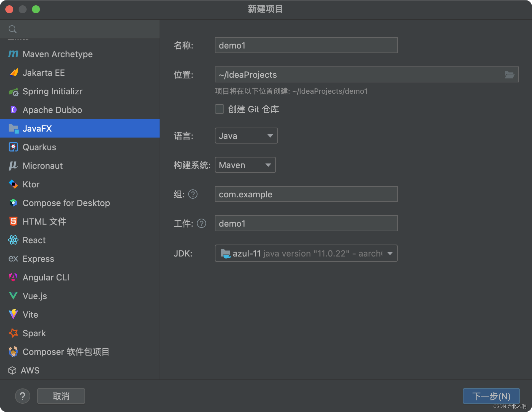This screenshot has height=412, width=532.
Task: Click the Apache Dubbo purple icon
Action: click(x=13, y=110)
